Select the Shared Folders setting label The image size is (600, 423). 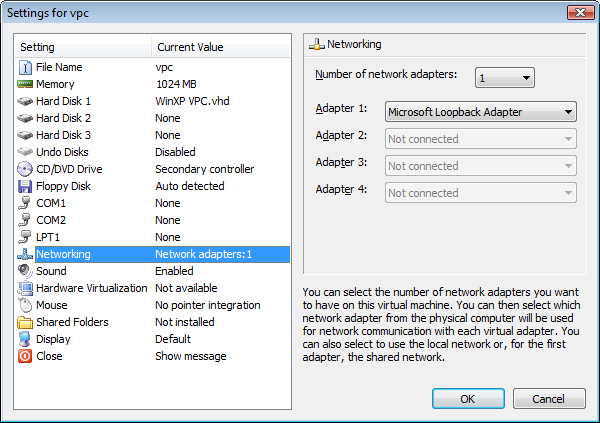coord(72,322)
